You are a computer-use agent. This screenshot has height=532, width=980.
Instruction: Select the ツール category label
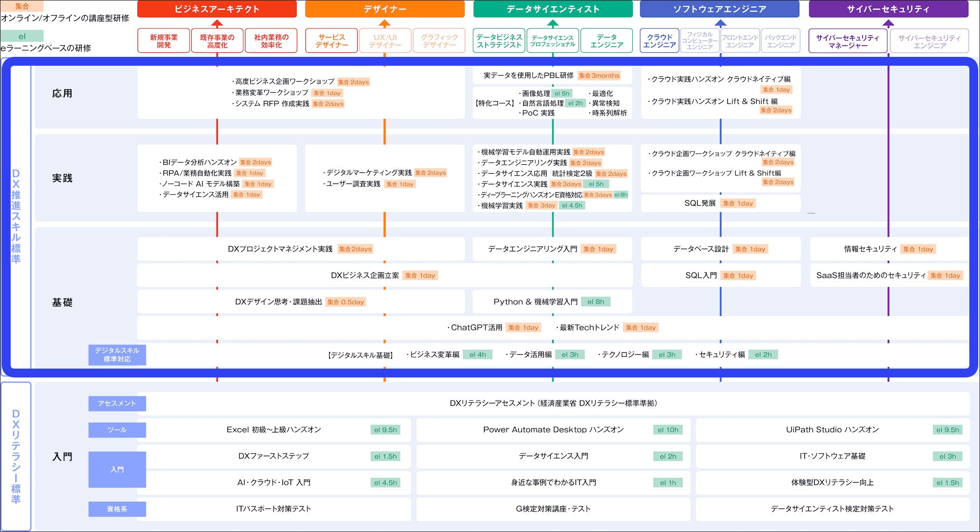tap(117, 430)
